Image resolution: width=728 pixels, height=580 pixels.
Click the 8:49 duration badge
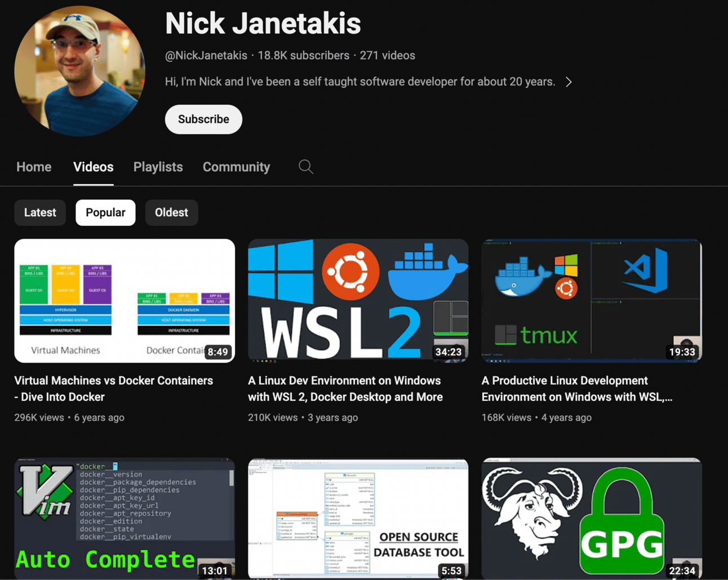click(218, 352)
